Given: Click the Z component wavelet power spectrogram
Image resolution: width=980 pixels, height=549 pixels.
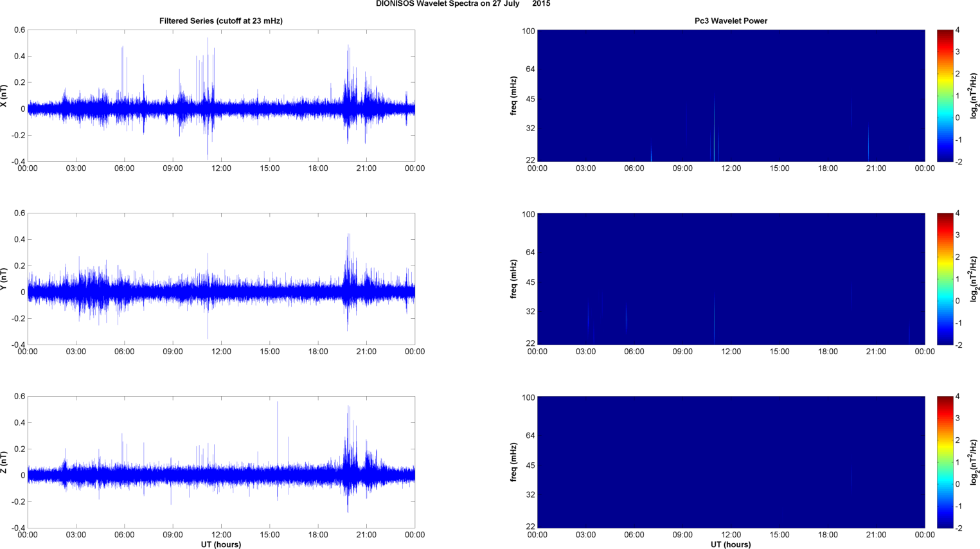Looking at the screenshot, I should coord(731,462).
